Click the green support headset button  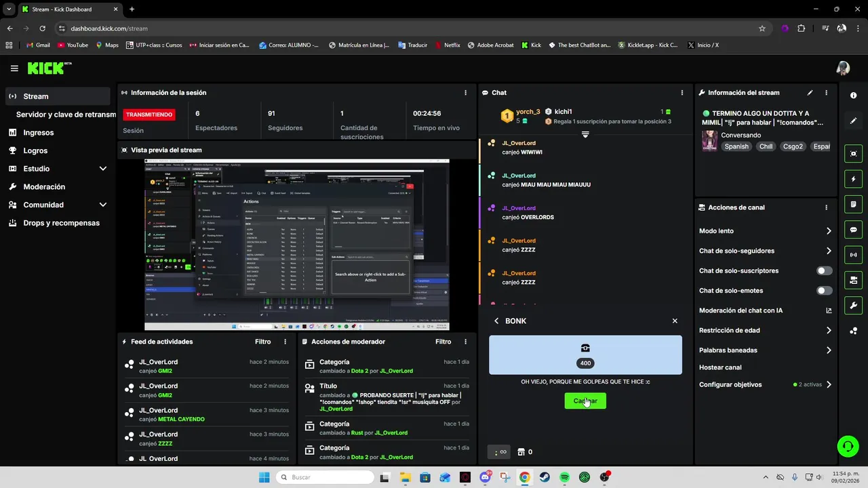pos(848,446)
